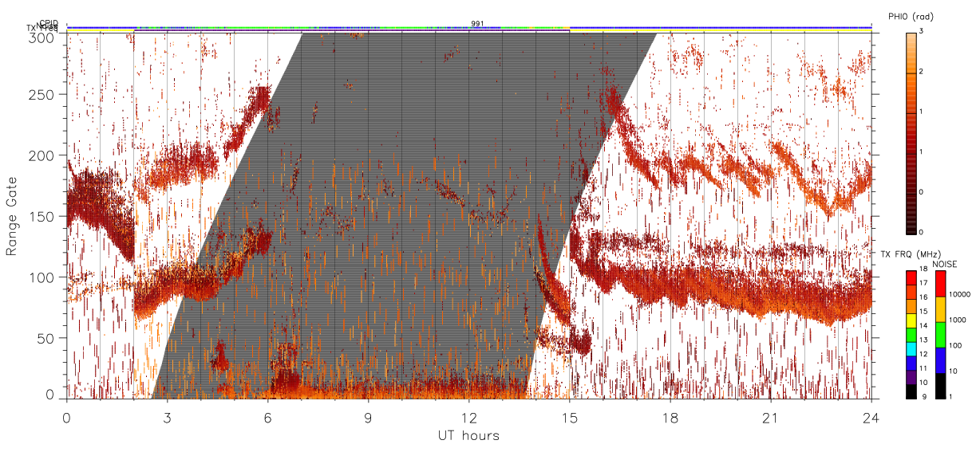
Task: Click the PHI0 gradient colorbar
Action: (x=911, y=133)
